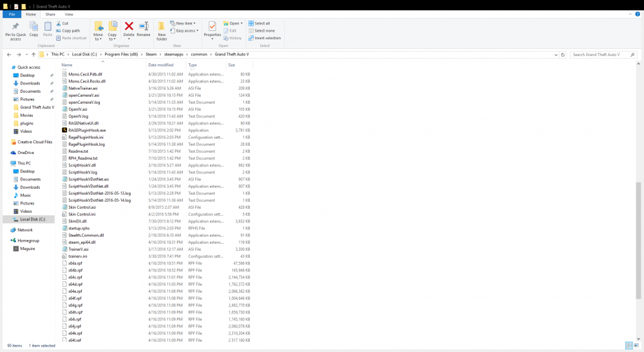644x352 pixels.
Task: Select the TrainerV.asi file
Action: coord(78,249)
